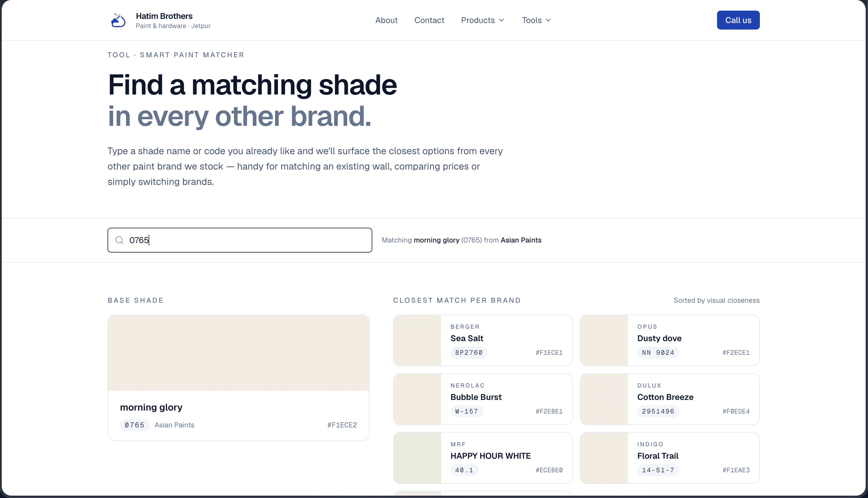Click the 8P2760 shade code chip
The image size is (868, 498).
coord(469,353)
